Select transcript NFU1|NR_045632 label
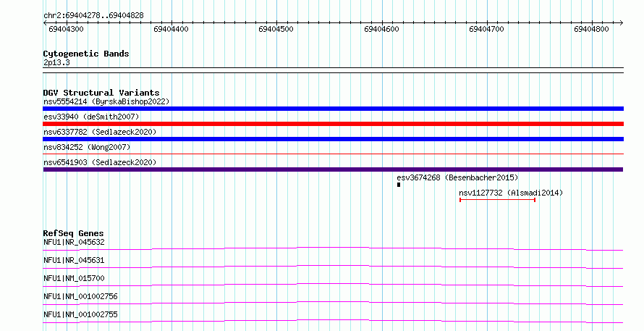 74,242
